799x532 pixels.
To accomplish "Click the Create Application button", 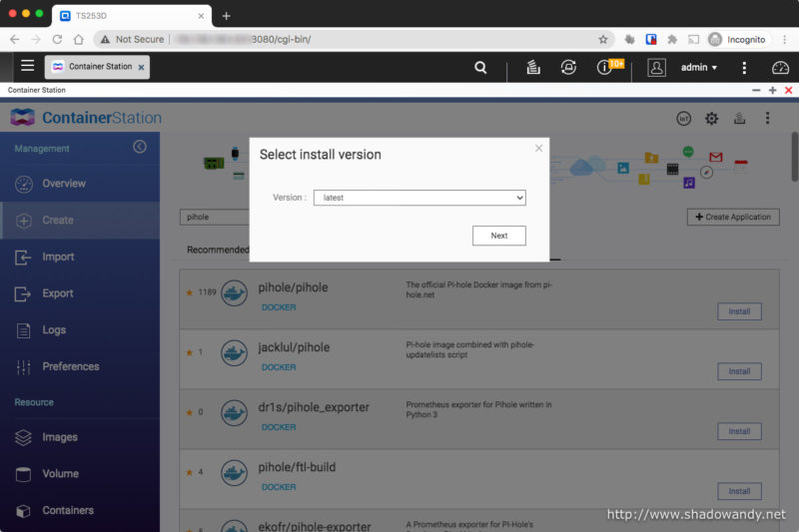I will (x=733, y=217).
